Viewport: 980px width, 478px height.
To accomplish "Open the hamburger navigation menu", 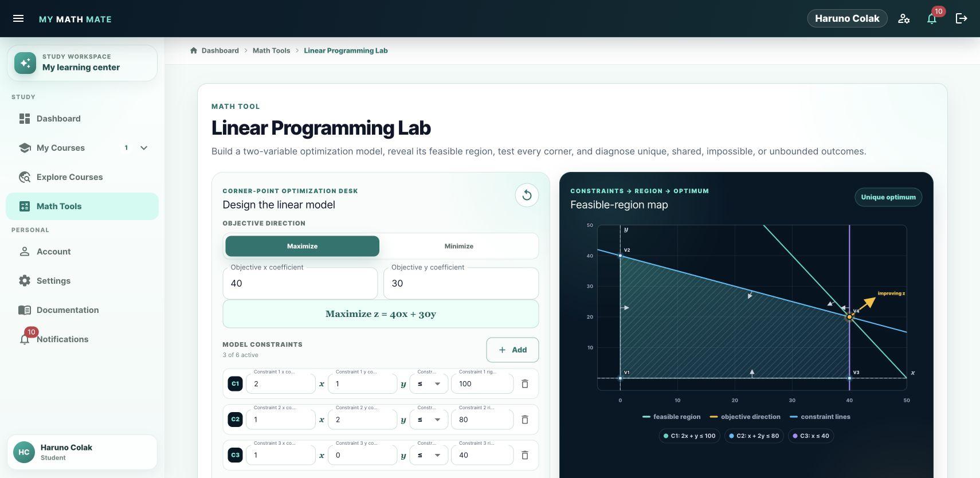I will click(18, 18).
